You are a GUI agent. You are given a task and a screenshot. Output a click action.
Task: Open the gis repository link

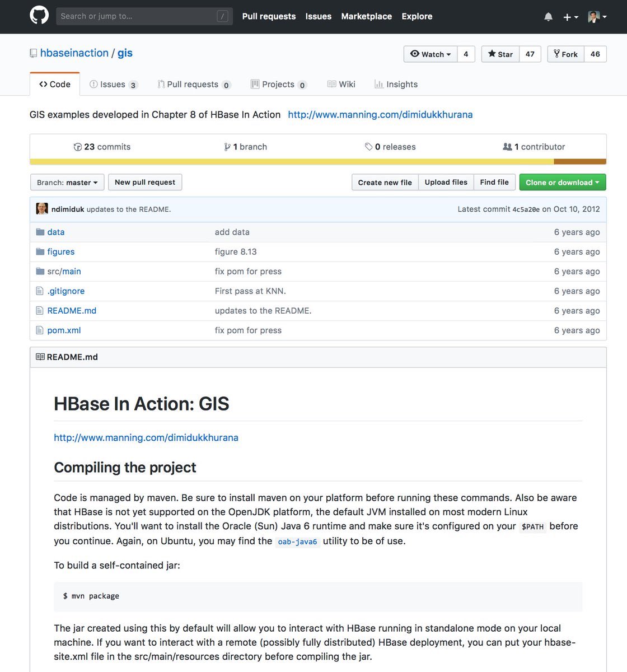[125, 53]
